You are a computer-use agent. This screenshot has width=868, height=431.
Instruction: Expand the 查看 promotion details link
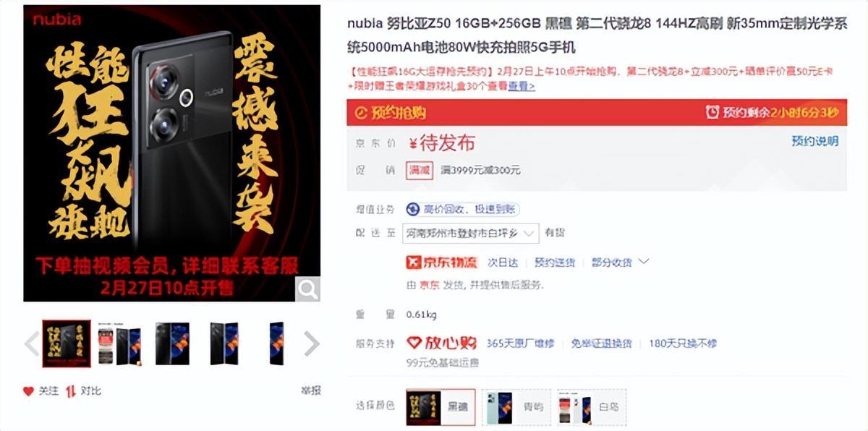pos(522,86)
